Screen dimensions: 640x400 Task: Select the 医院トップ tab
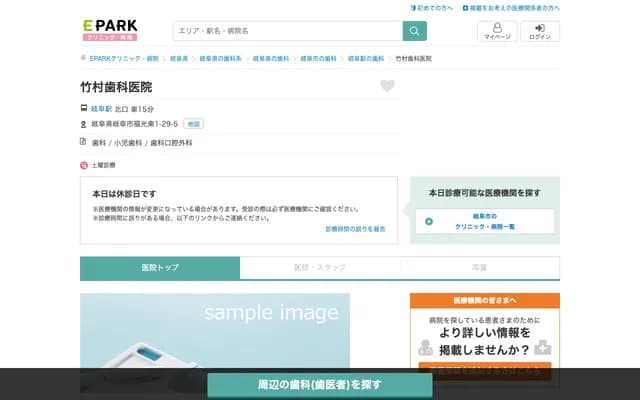[160, 268]
